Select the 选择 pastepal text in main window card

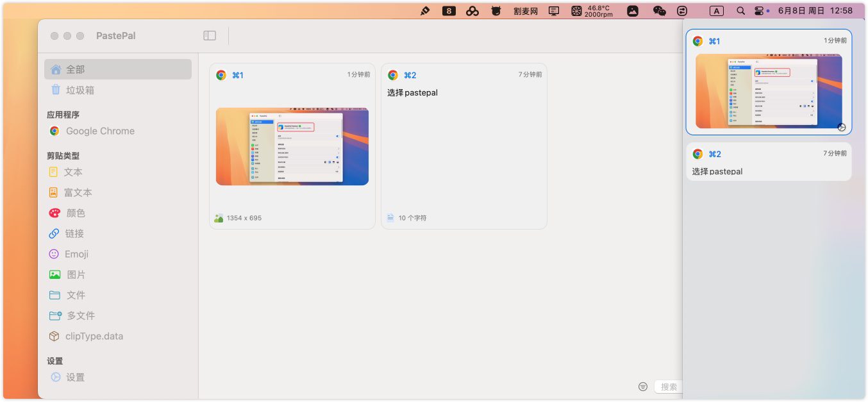pyautogui.click(x=412, y=92)
